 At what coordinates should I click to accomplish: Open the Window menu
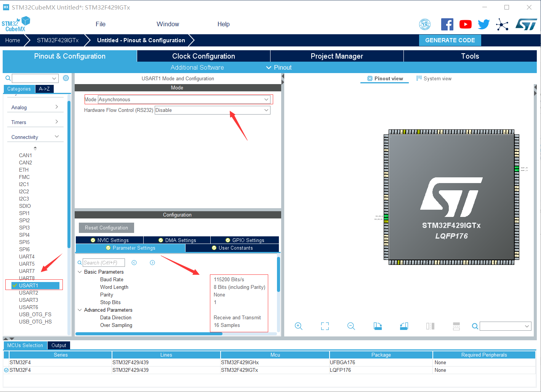point(168,24)
